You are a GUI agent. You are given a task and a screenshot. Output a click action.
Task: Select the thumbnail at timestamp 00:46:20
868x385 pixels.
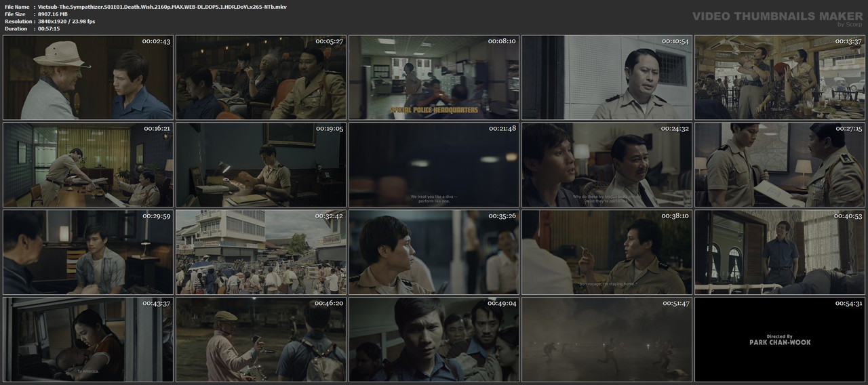tap(261, 340)
